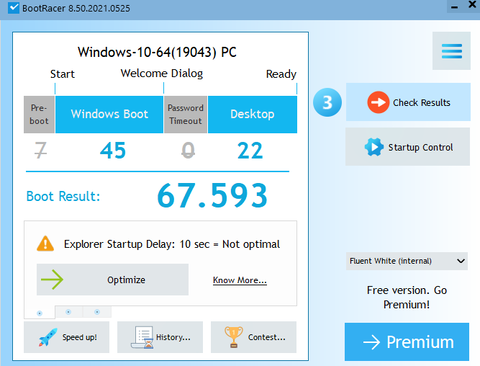The image size is (480, 366).
Task: Click the Speed up! button
Action: [66, 337]
